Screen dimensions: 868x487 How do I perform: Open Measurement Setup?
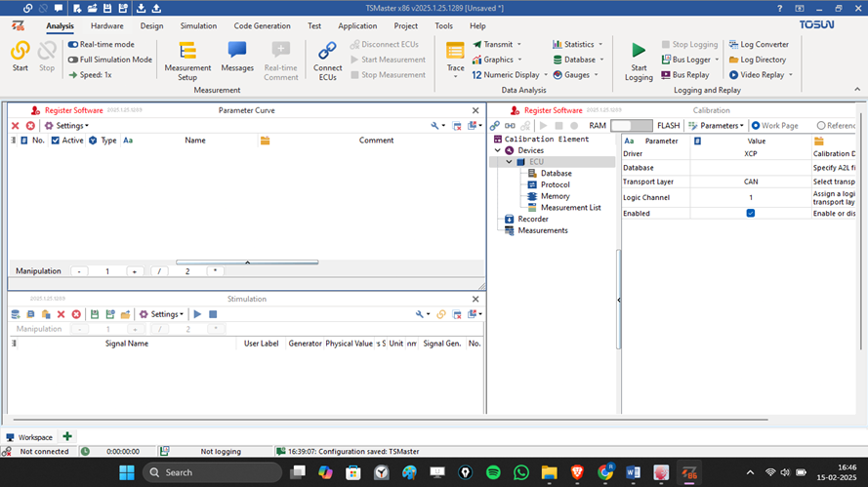[187, 61]
